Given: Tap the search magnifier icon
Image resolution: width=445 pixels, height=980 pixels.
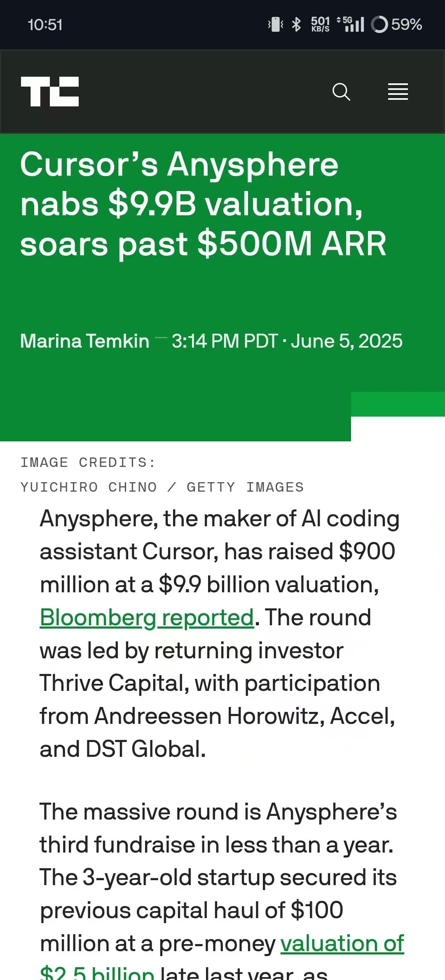Looking at the screenshot, I should click(x=341, y=92).
